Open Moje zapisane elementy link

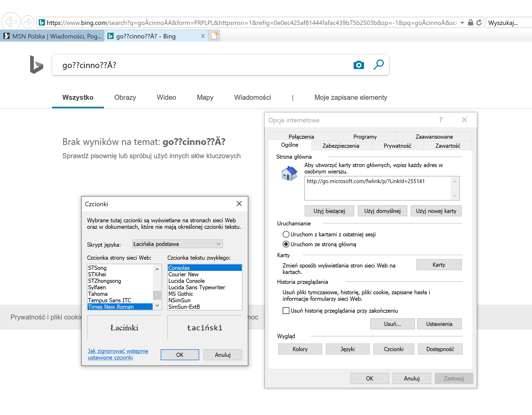[351, 98]
